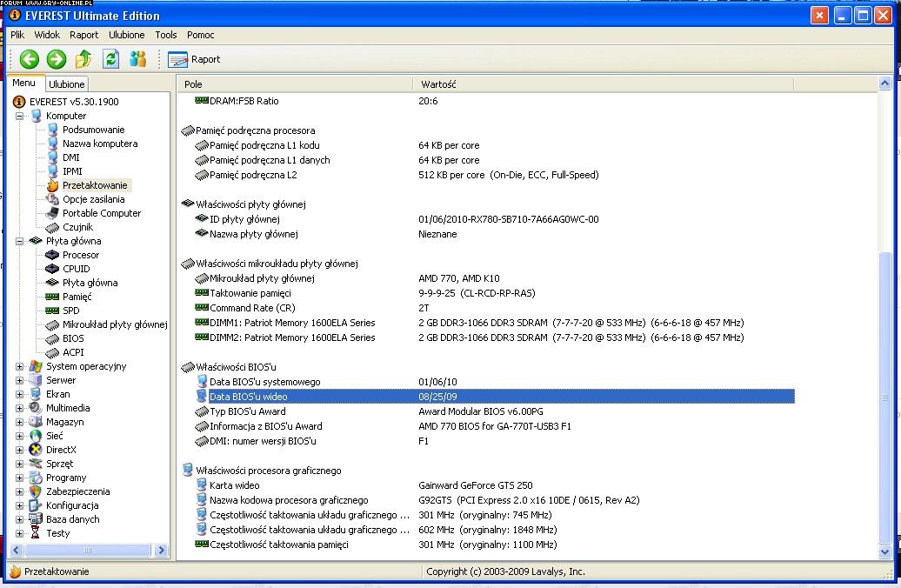This screenshot has width=901, height=588.
Task: Refresh the page with the Refresh icon
Action: coord(111,58)
